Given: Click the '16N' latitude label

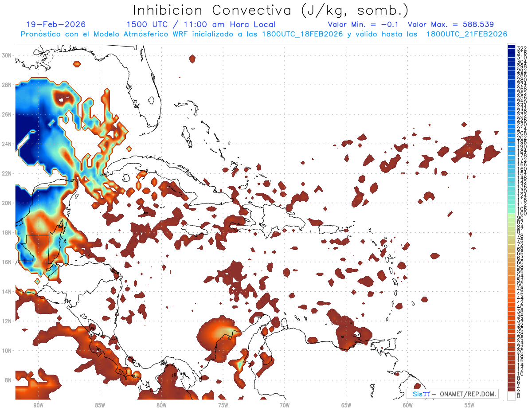Looking at the screenshot, I should [6, 262].
